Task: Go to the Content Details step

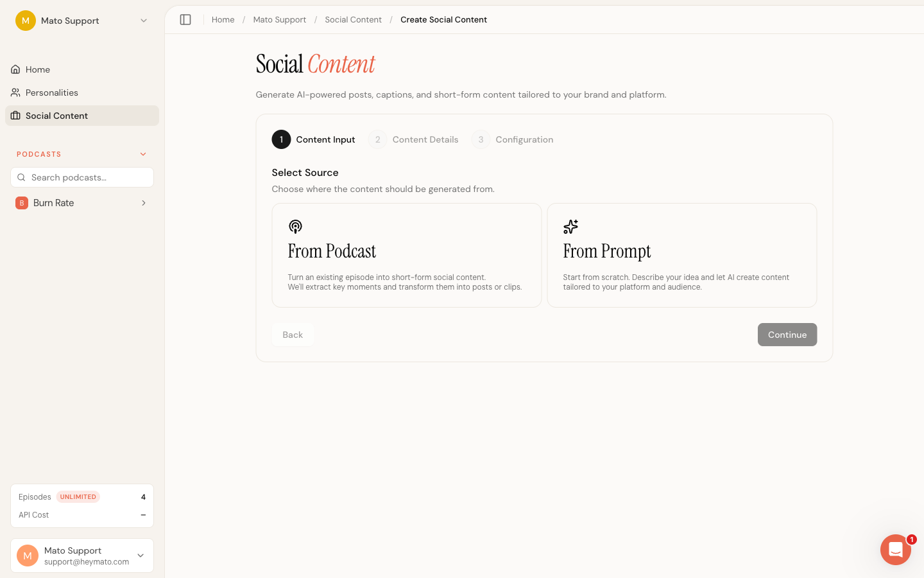Action: pyautogui.click(x=414, y=139)
